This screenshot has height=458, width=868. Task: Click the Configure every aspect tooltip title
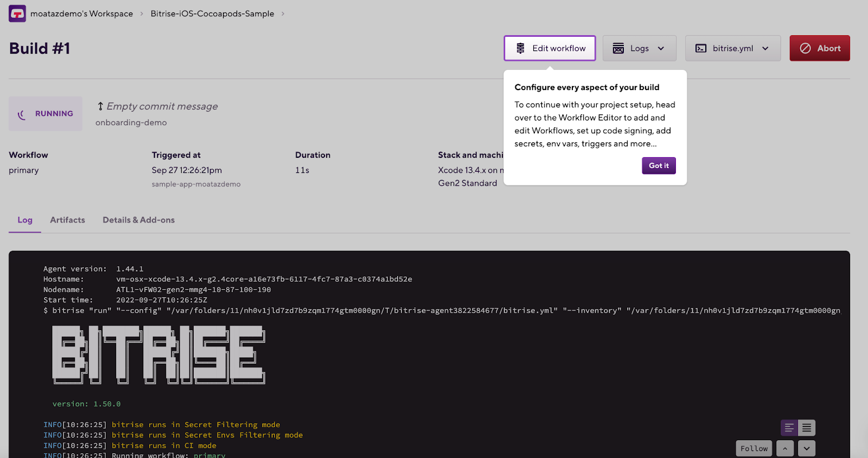(587, 87)
